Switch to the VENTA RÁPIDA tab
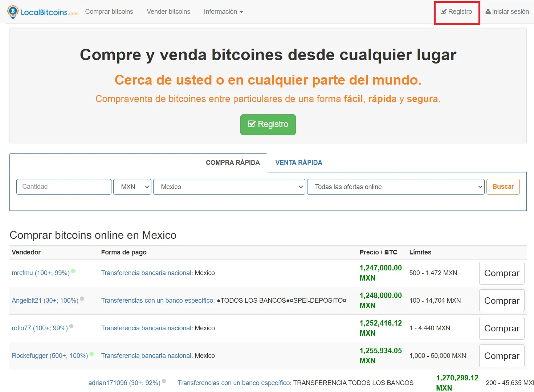The width and height of the screenshot is (534, 392). (299, 163)
